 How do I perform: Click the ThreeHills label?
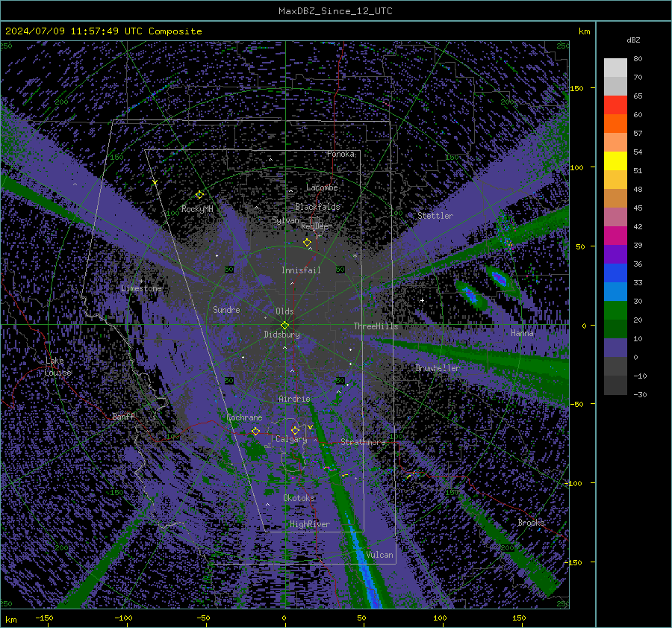point(376,326)
